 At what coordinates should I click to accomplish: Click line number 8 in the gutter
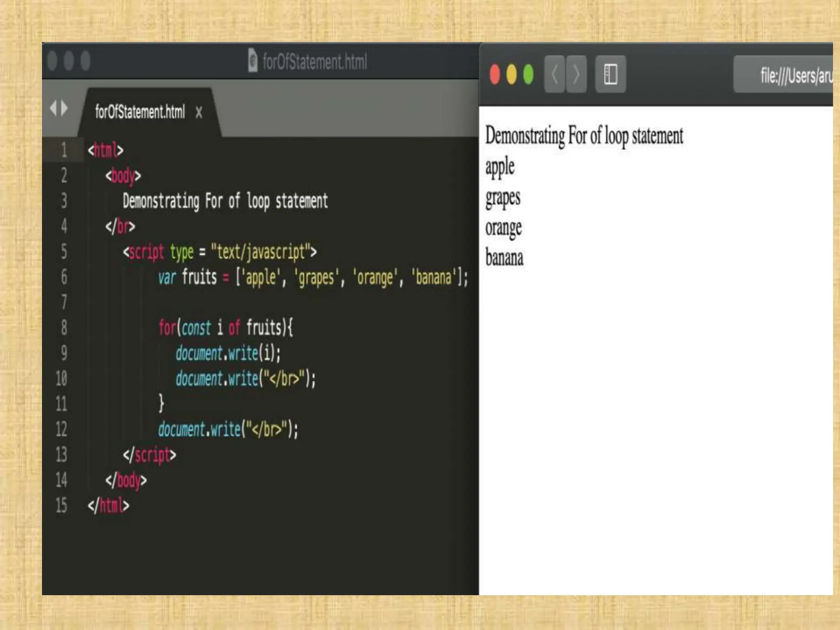point(64,328)
